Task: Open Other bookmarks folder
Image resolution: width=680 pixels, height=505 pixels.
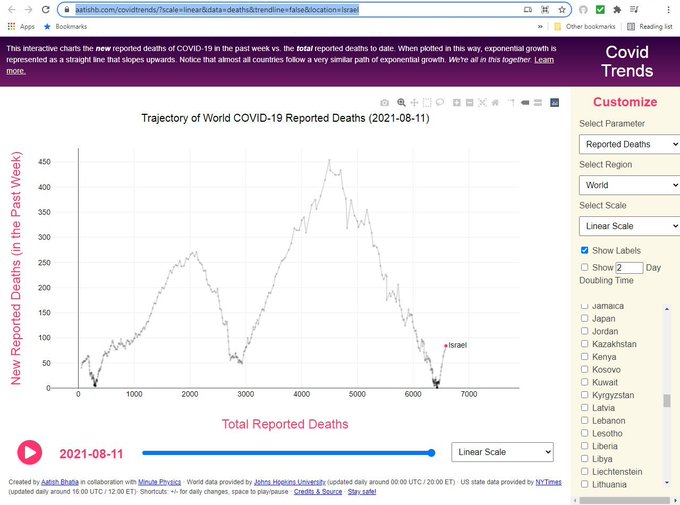Action: pos(585,26)
